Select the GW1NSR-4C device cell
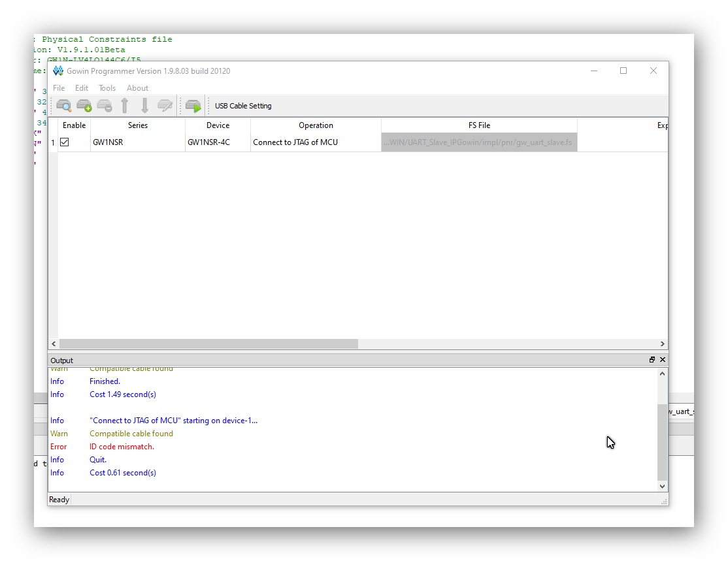Viewport: 728px width, 561px height. click(x=218, y=142)
